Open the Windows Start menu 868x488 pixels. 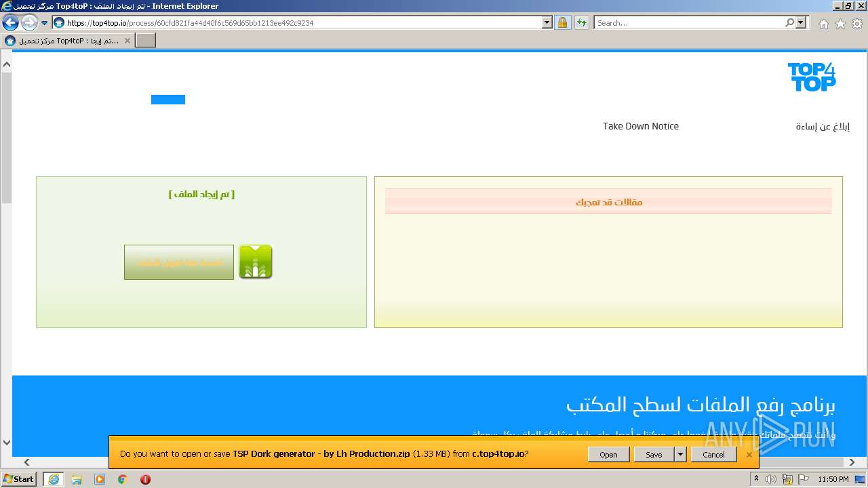pos(19,479)
